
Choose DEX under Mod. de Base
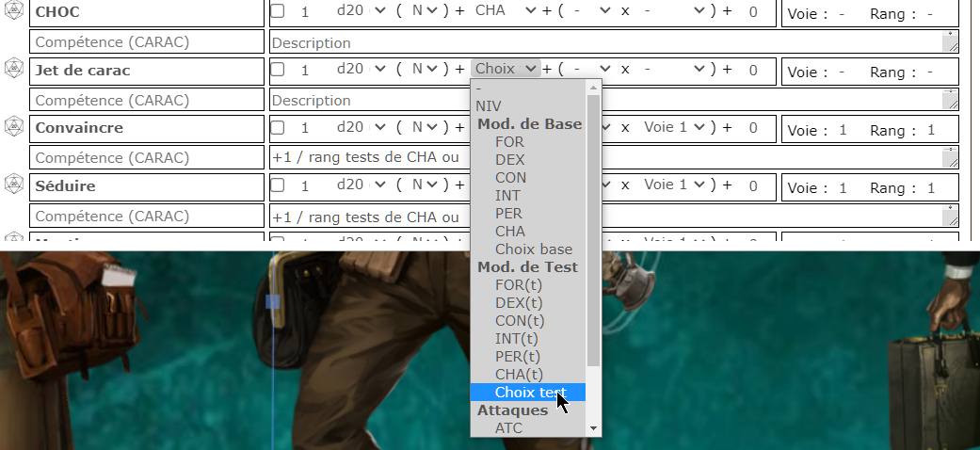click(509, 159)
